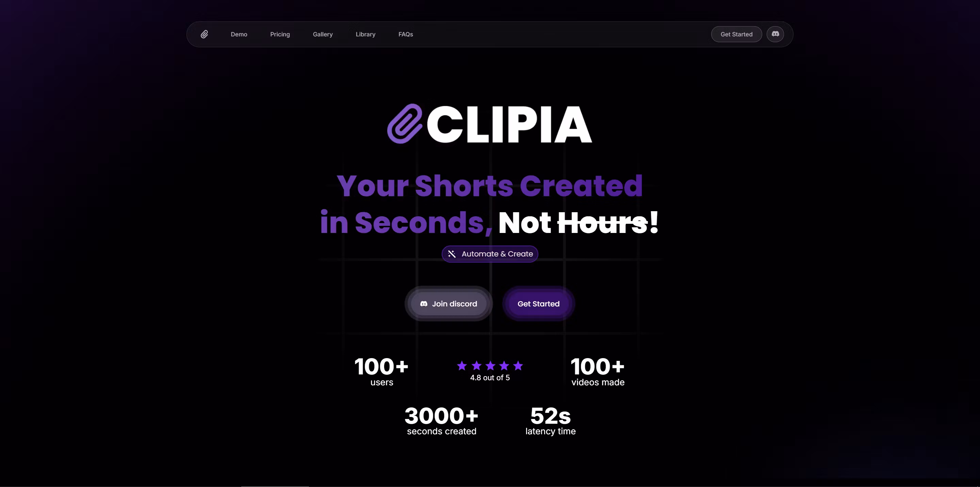Viewport: 980px width, 487px height.
Task: Click the purple Get Started hero button
Action: coord(538,304)
